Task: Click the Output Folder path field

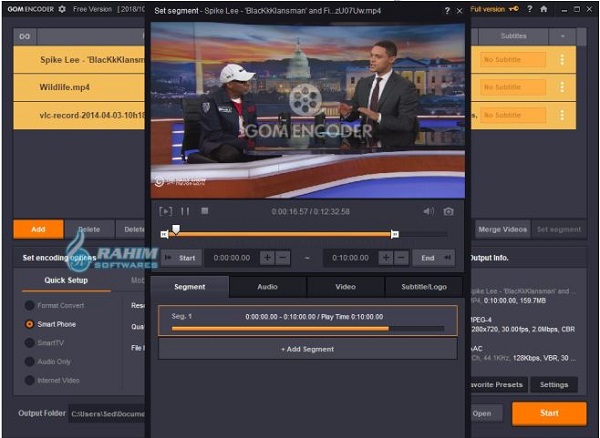Action: click(107, 414)
